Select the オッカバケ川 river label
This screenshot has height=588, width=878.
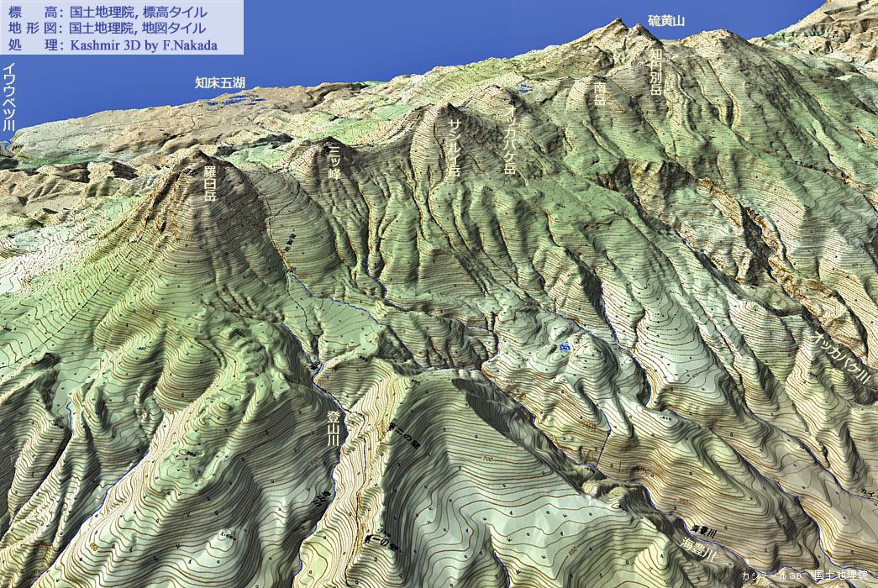click(841, 360)
